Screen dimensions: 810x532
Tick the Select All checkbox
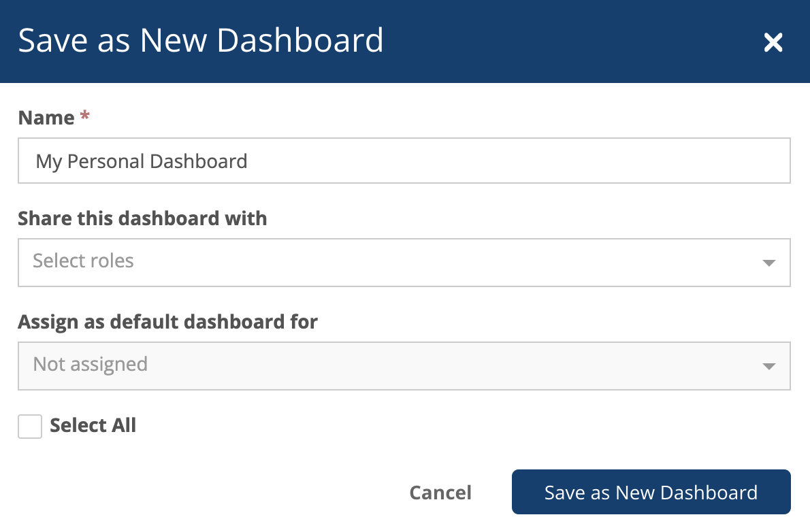(30, 427)
